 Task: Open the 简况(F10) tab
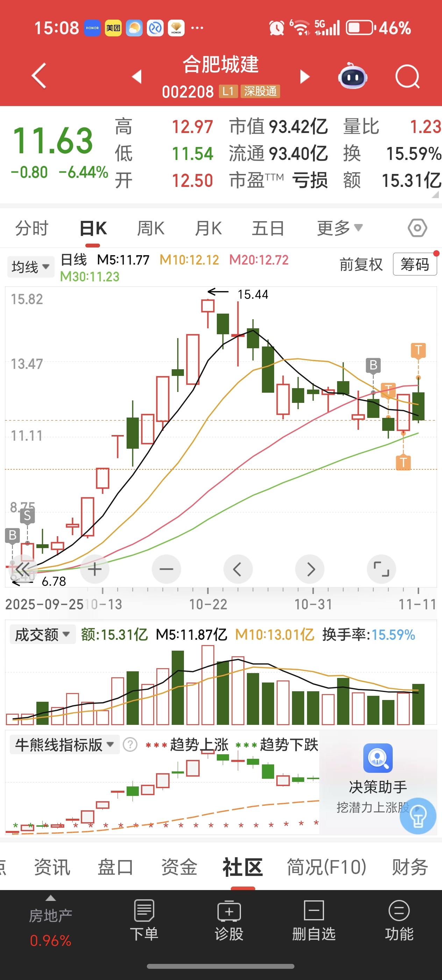(327, 867)
